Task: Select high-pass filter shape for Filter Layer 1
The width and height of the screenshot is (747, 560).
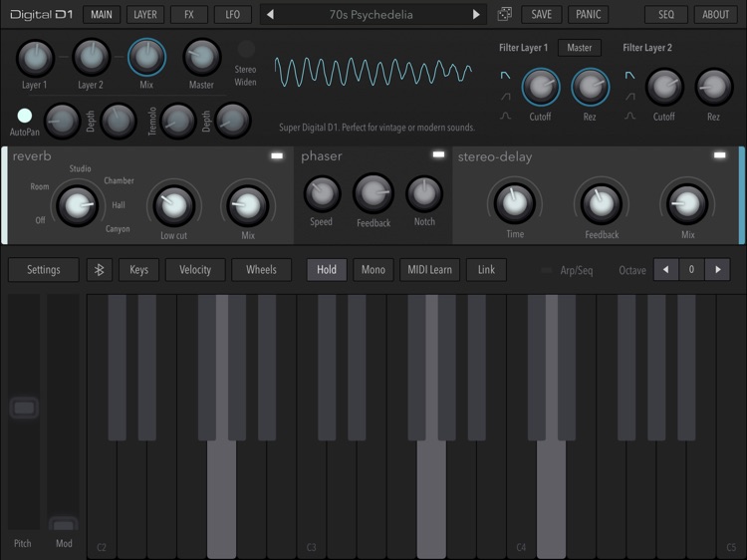Action: pos(505,97)
